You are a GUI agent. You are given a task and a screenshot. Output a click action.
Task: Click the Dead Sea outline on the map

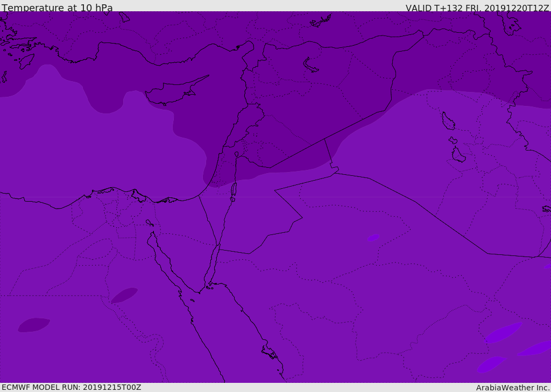pyautogui.click(x=234, y=191)
